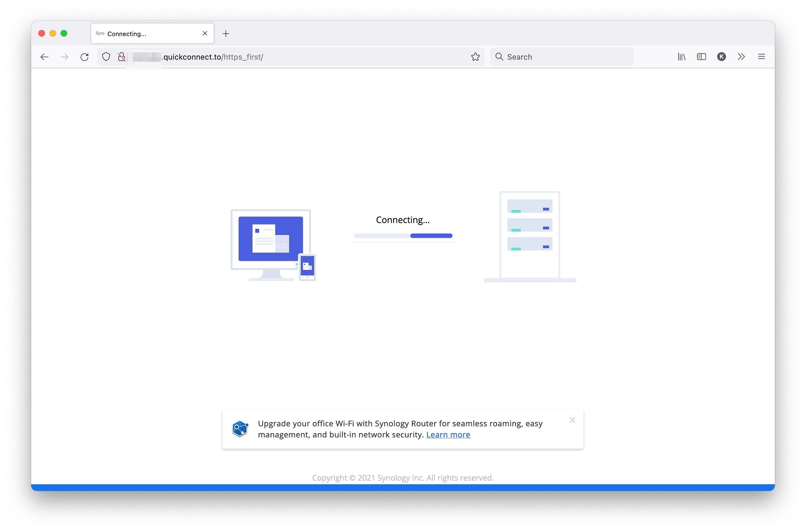Bookmark this page with the star
This screenshot has width=806, height=532.
pyautogui.click(x=475, y=57)
